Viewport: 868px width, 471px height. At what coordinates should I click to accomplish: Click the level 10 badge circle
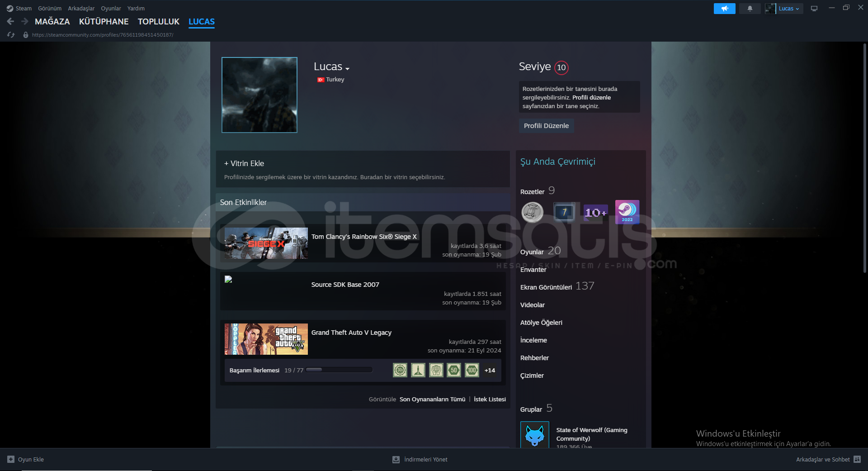pos(561,67)
